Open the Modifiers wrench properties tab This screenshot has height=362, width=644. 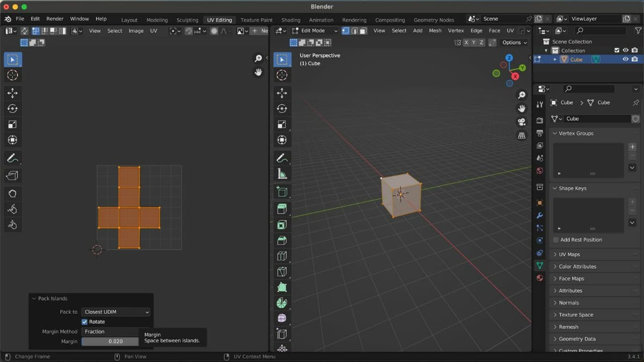[x=540, y=216]
